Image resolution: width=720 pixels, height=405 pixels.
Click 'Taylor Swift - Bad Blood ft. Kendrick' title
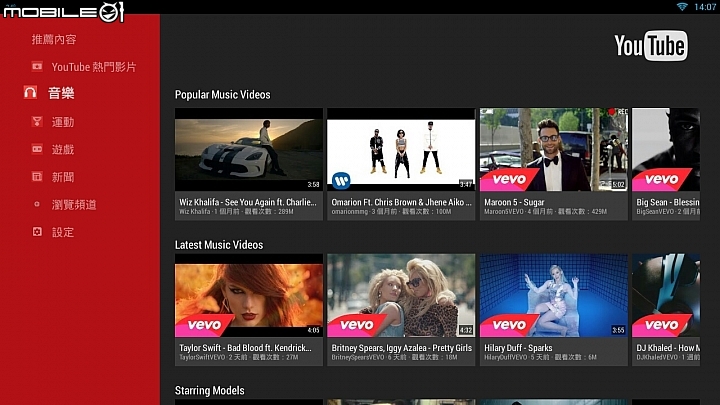245,348
